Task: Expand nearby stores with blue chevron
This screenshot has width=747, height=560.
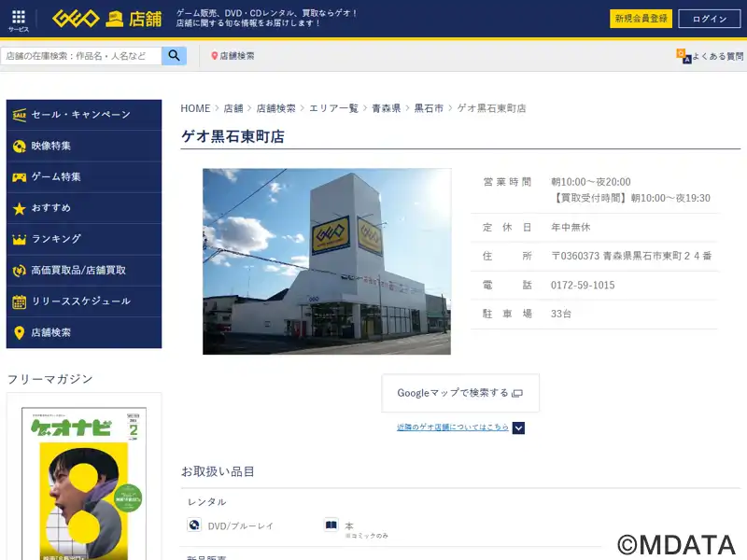Action: 518,427
